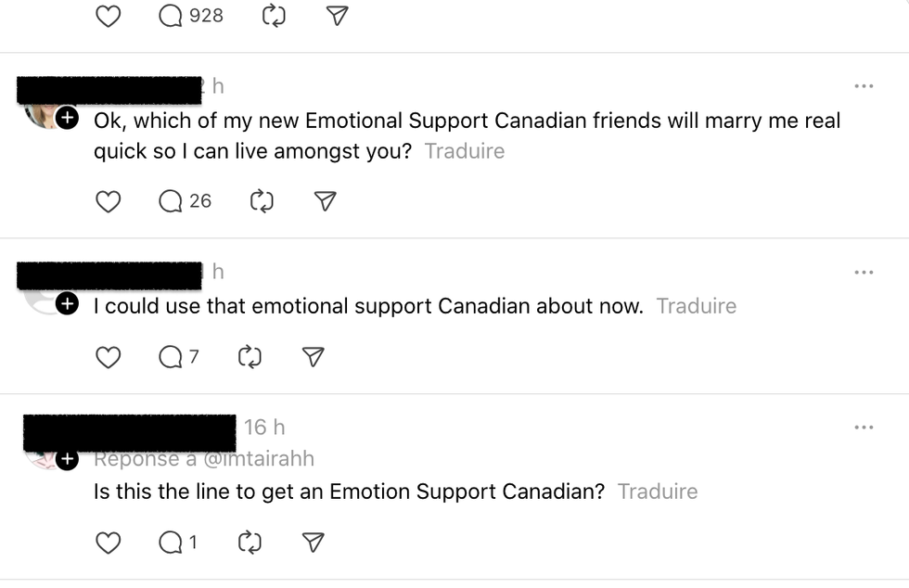Viewport: 909px width, 588px height.
Task: Follow author of 'marry me real quick' post
Action: (x=67, y=119)
